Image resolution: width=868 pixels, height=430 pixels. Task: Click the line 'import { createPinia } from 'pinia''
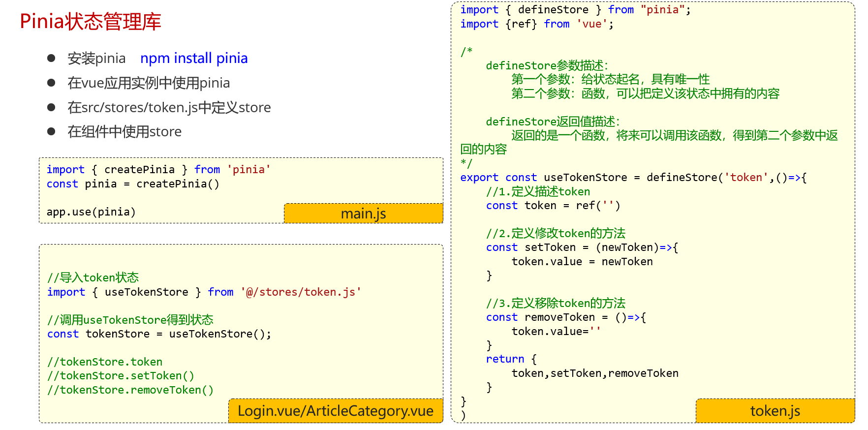point(158,170)
